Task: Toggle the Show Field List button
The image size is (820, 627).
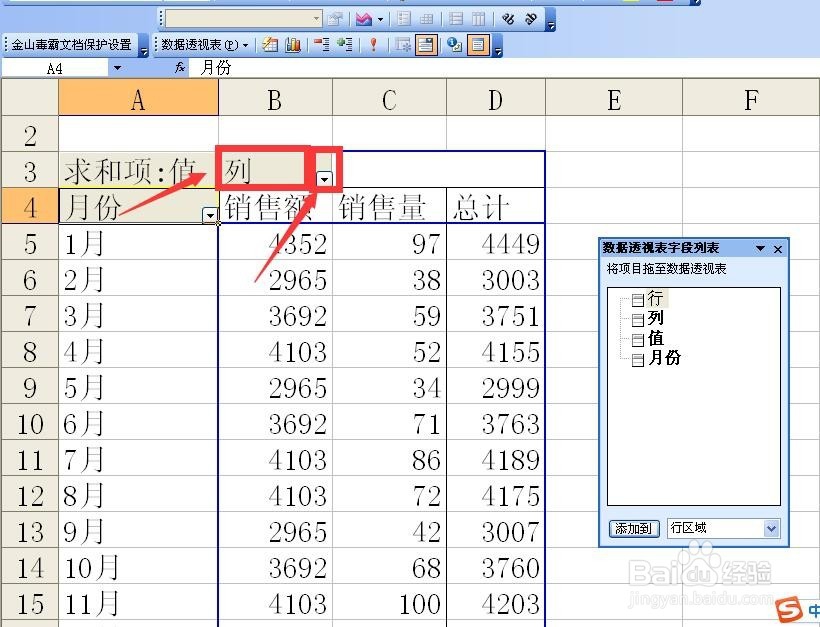Action: pos(475,45)
